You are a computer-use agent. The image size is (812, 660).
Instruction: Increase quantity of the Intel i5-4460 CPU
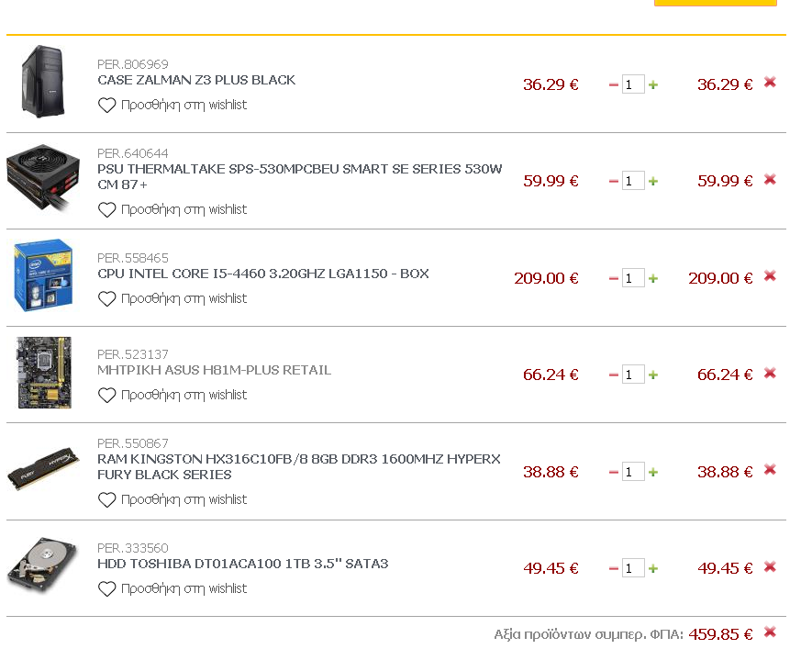[653, 278]
